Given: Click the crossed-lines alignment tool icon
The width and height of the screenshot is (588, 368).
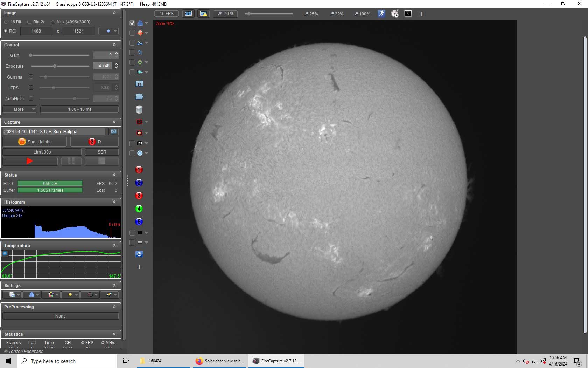Looking at the screenshot, I should click(x=140, y=43).
